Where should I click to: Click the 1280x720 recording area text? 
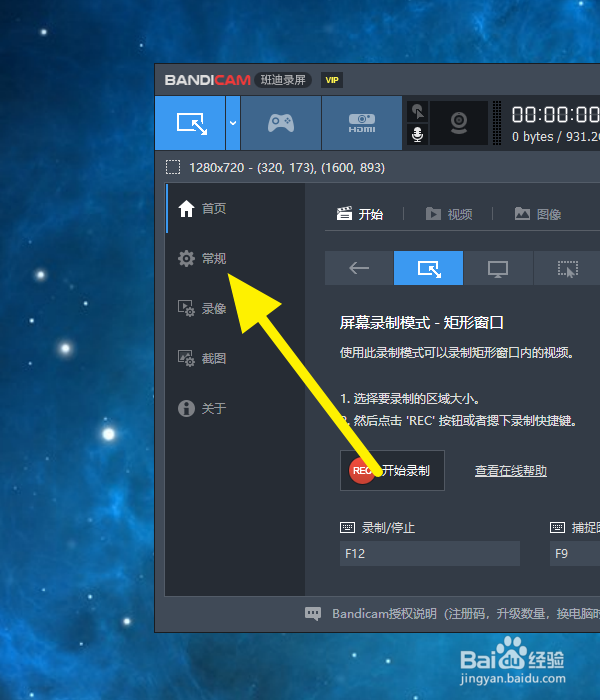point(287,167)
